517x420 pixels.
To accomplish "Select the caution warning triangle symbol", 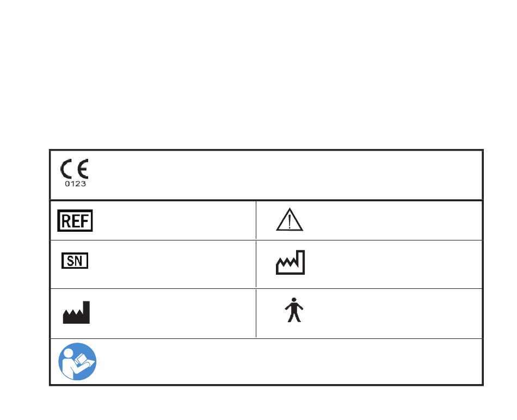I will (290, 220).
